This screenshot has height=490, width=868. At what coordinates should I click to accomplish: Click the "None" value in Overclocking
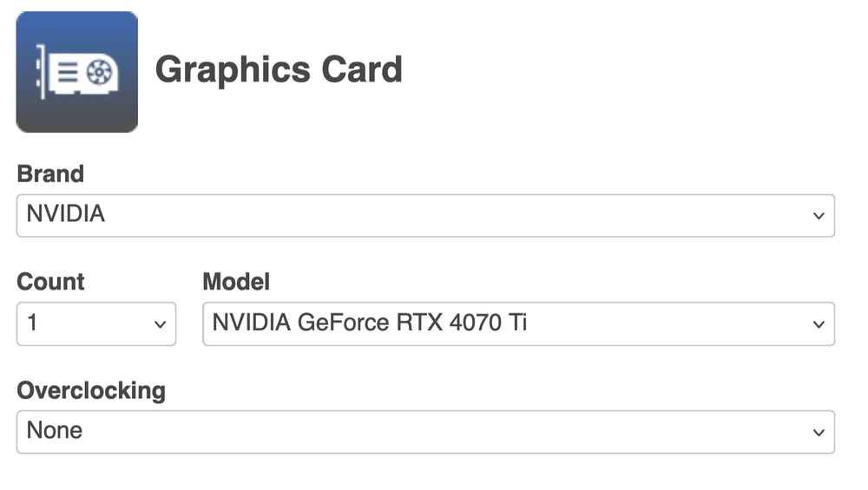point(55,430)
